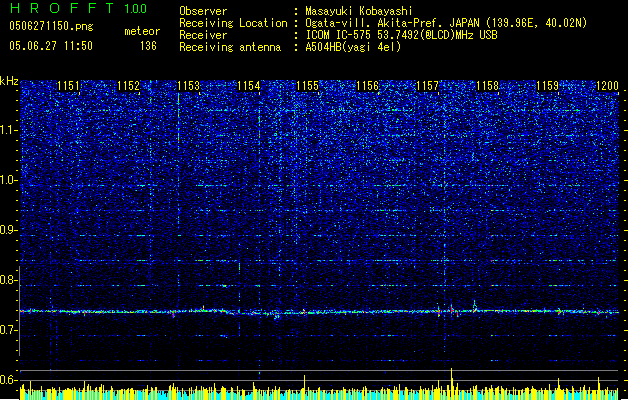The width and height of the screenshot is (629, 400).
Task: Click the 0.9 kHz axis label
Action: (x=9, y=230)
